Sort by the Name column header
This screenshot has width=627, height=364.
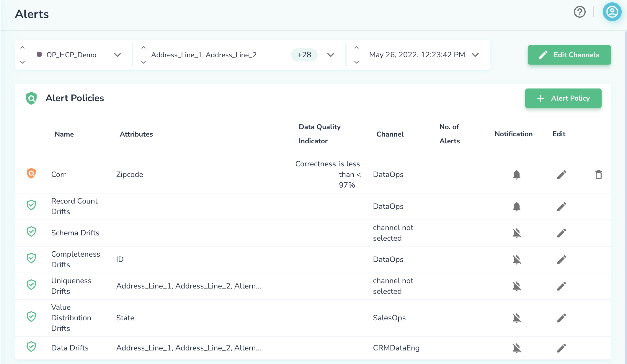tap(64, 134)
